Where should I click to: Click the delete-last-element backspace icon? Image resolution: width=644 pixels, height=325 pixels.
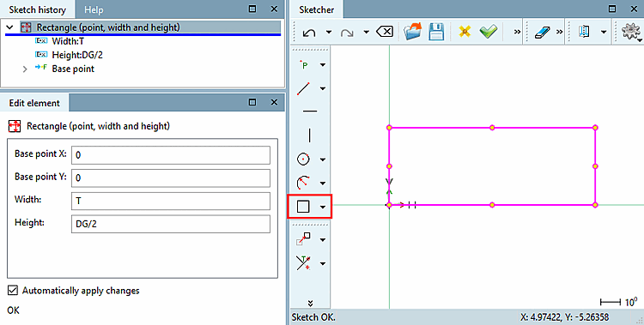385,32
